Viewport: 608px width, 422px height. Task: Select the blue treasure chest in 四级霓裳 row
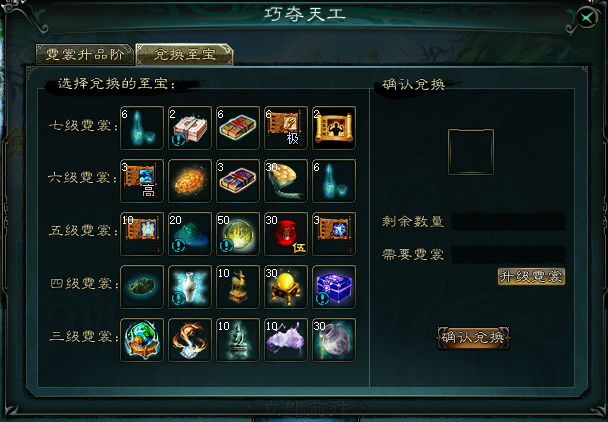pyautogui.click(x=334, y=287)
